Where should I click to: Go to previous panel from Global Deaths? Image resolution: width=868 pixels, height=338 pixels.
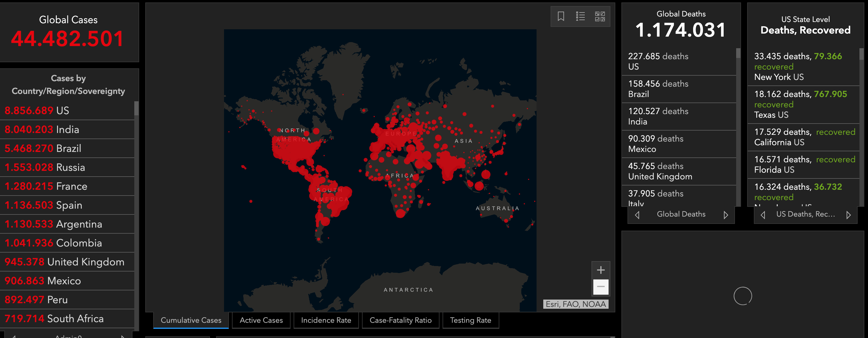[637, 215]
